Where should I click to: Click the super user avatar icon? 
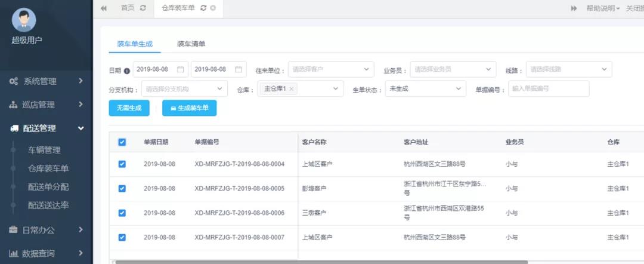24,20
